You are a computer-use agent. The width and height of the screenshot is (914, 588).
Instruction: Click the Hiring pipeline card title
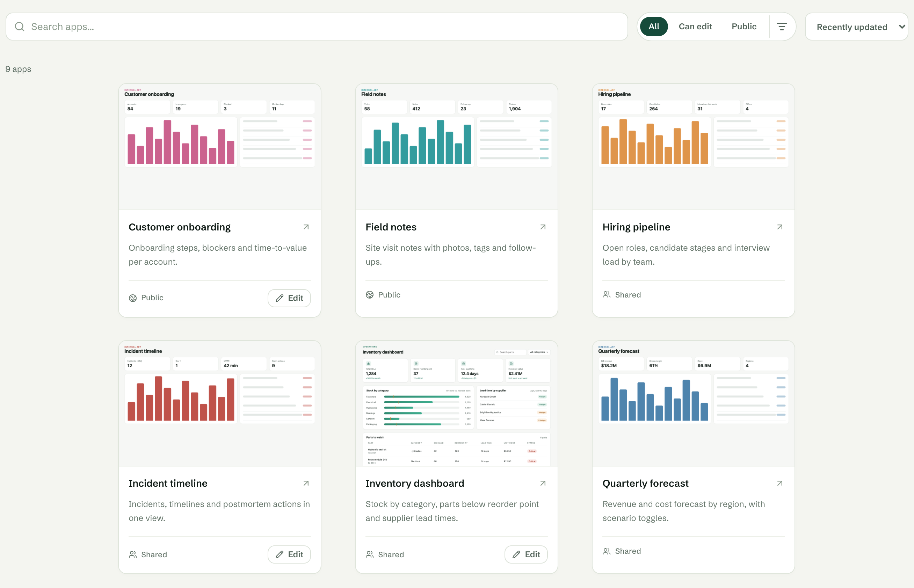[x=636, y=227]
